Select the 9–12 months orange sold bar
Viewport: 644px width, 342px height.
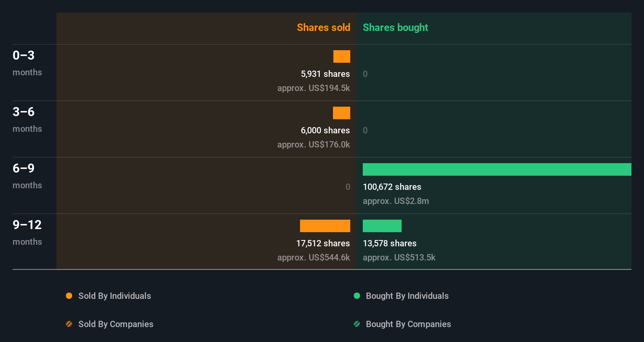click(325, 226)
